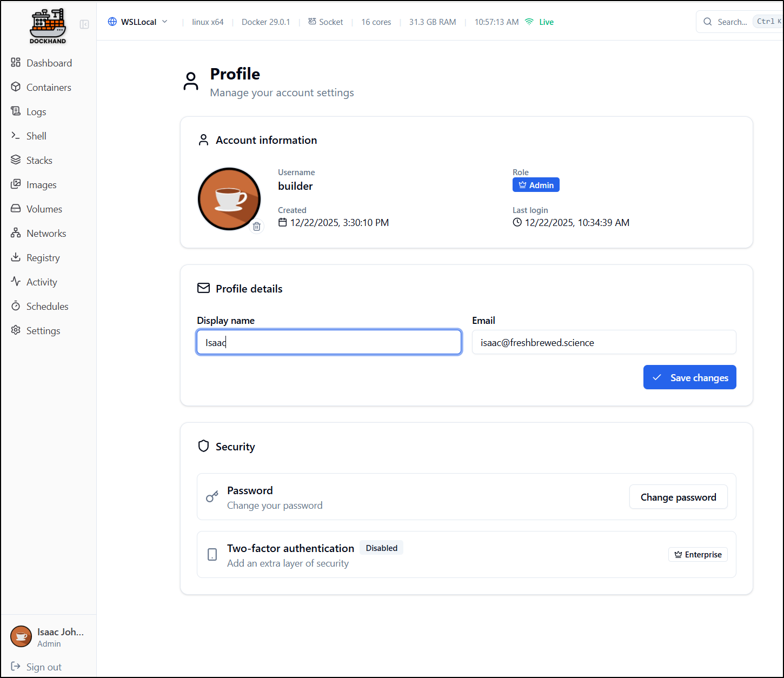
Task: Click the Change password button
Action: tap(678, 497)
